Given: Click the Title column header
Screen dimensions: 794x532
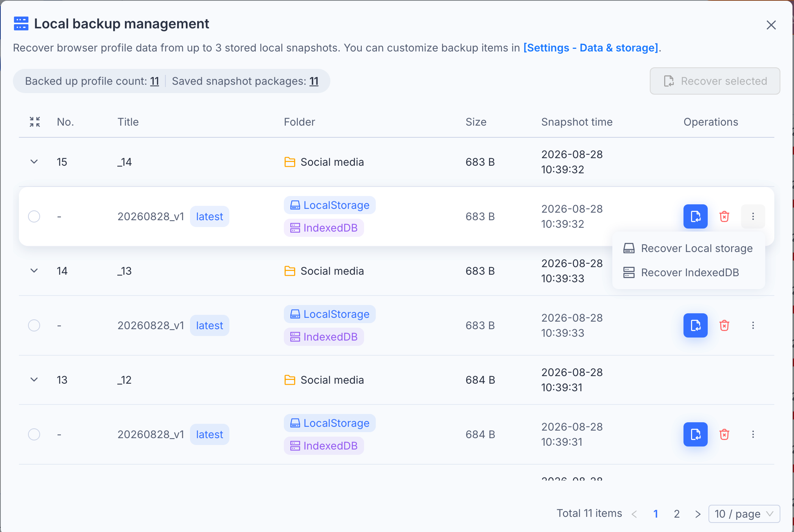Looking at the screenshot, I should coord(128,122).
